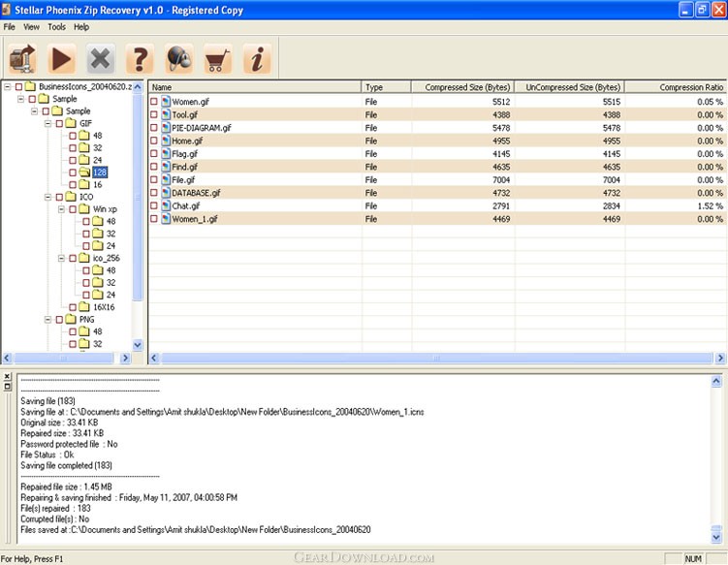Sort by Compression Ratio header
Image resolution: width=728 pixels, height=565 pixels.
(676, 87)
